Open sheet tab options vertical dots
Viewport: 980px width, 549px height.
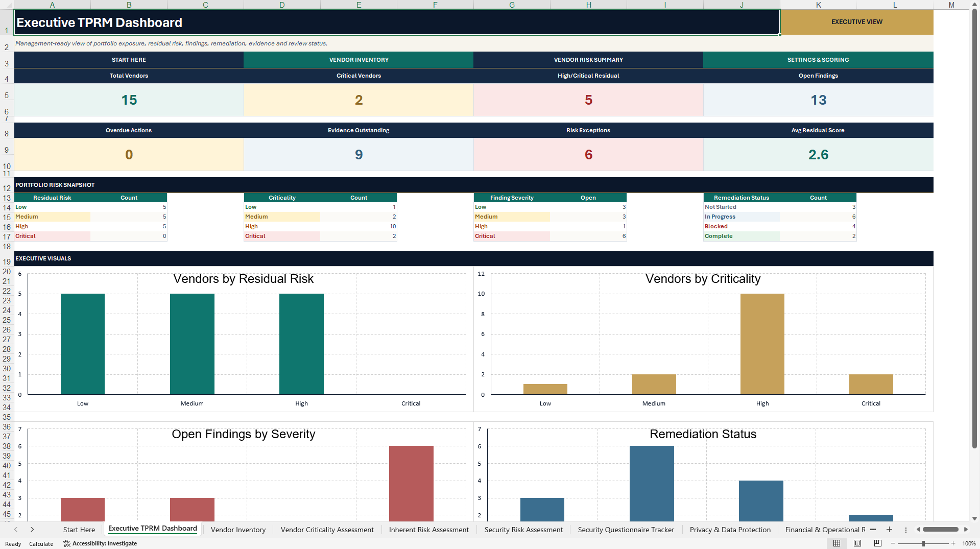click(906, 530)
